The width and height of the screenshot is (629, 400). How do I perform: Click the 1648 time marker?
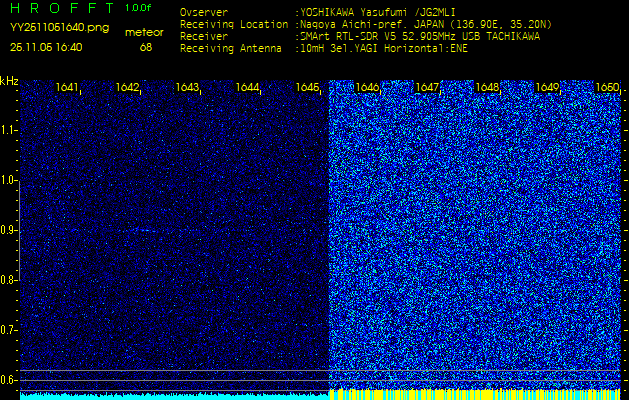click(x=487, y=87)
